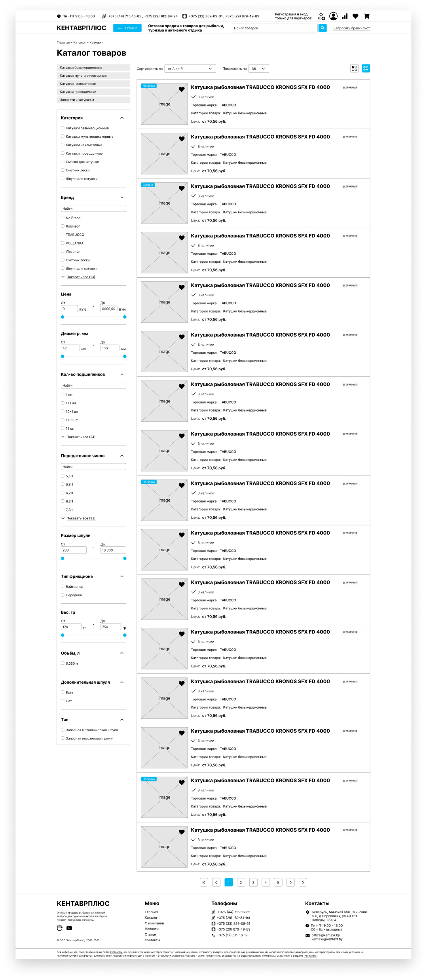Click the left handle of the Цена slider
The image size is (427, 980).
63,317
